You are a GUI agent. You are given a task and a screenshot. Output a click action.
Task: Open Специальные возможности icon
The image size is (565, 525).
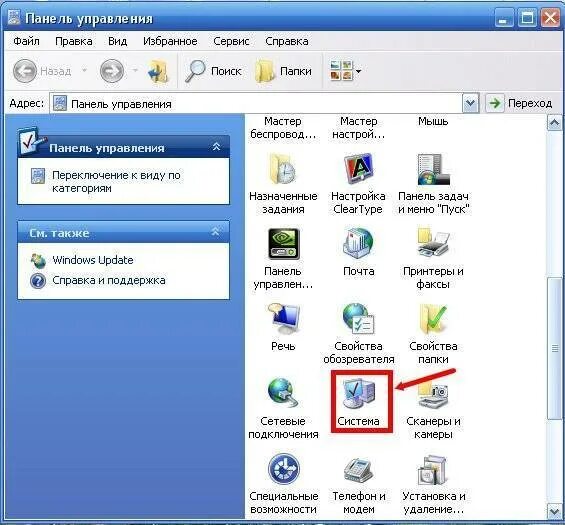(284, 469)
